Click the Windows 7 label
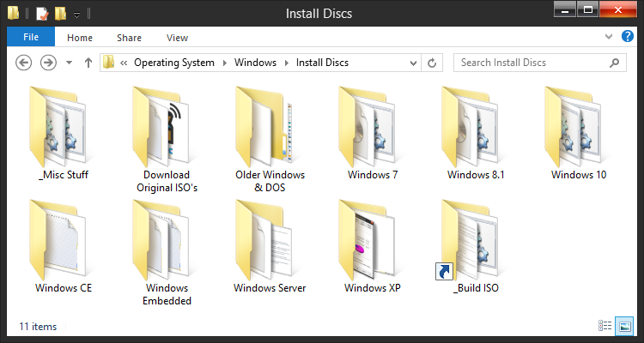Image resolution: width=644 pixels, height=343 pixels. pyautogui.click(x=373, y=174)
